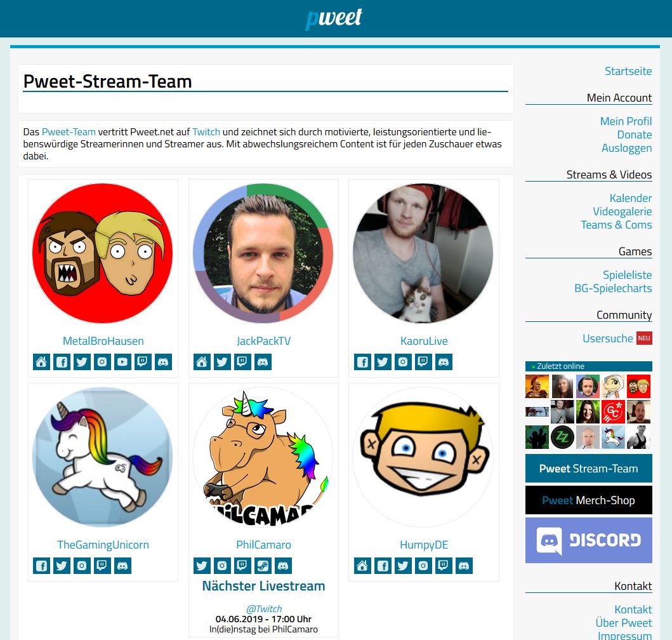Click the Usersuche link
The height and width of the screenshot is (640, 672).
tap(607, 338)
